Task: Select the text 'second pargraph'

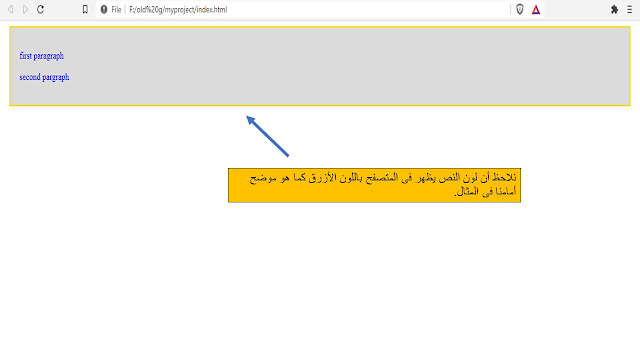Action: [x=44, y=77]
